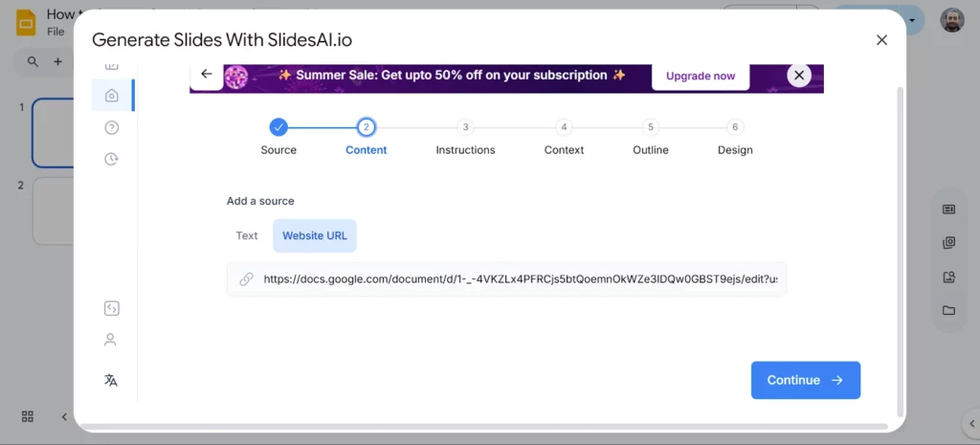
Task: Jump to step 6 Design
Action: 735,127
